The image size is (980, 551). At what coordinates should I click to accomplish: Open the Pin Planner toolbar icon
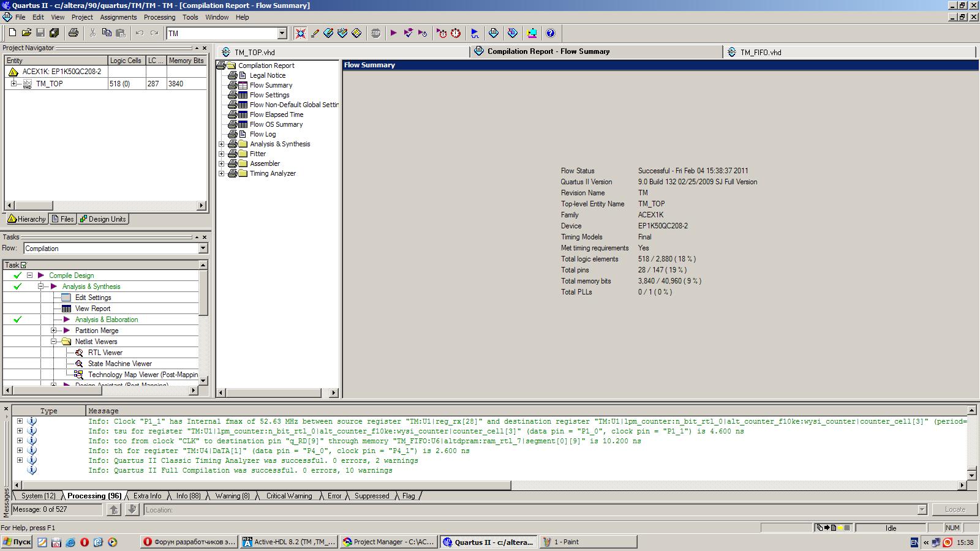click(342, 33)
